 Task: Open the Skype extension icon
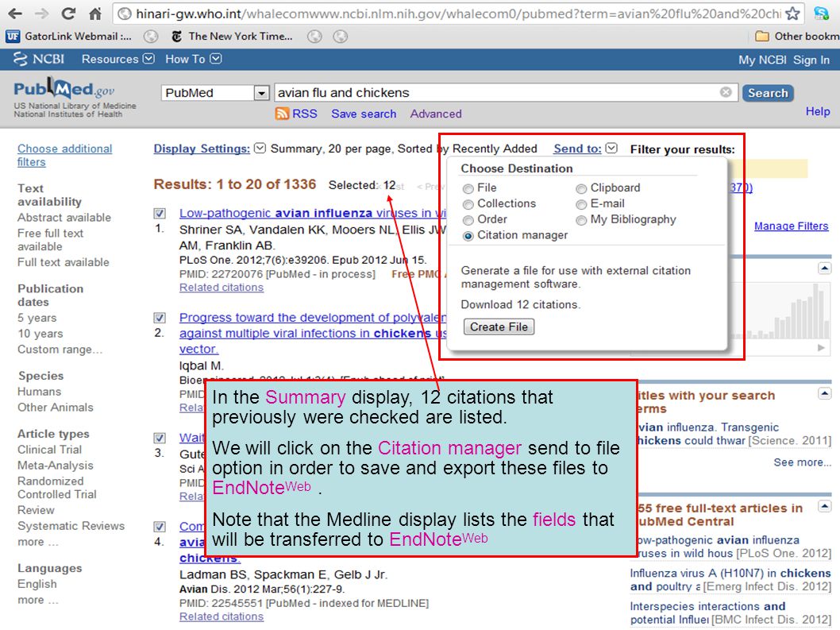[x=821, y=14]
